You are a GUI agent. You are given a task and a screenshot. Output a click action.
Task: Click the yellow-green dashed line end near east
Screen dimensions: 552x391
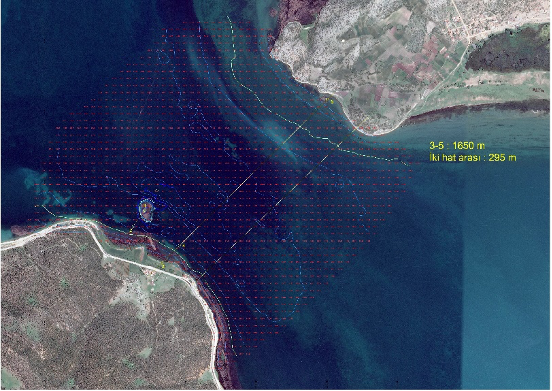click(408, 164)
